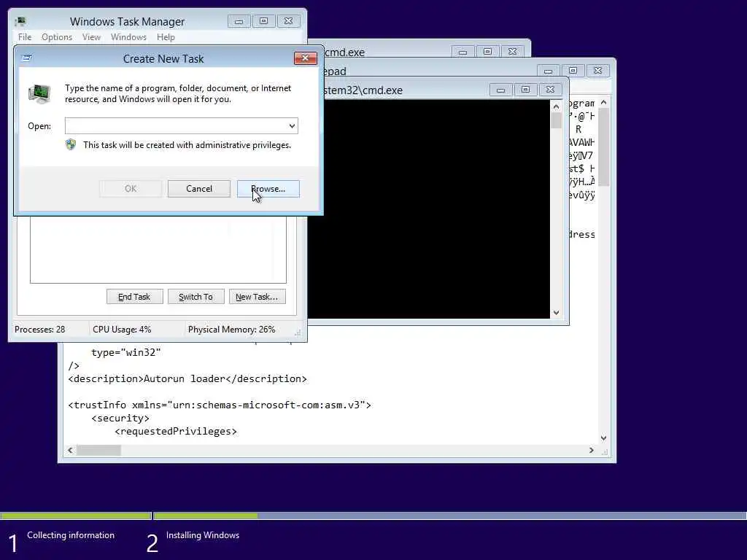The height and width of the screenshot is (560, 747).
Task: Click the cmd.exe scrollbar up arrow
Action: pos(556,106)
